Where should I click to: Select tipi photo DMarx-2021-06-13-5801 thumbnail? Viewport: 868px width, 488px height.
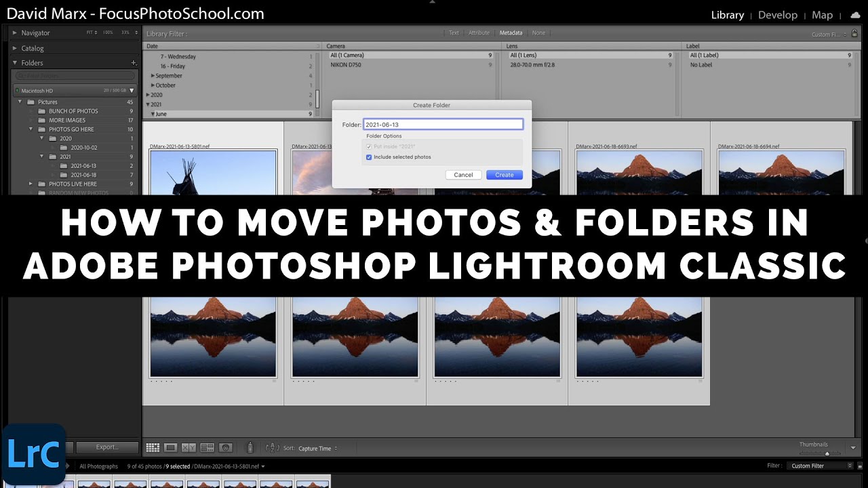pyautogui.click(x=214, y=172)
